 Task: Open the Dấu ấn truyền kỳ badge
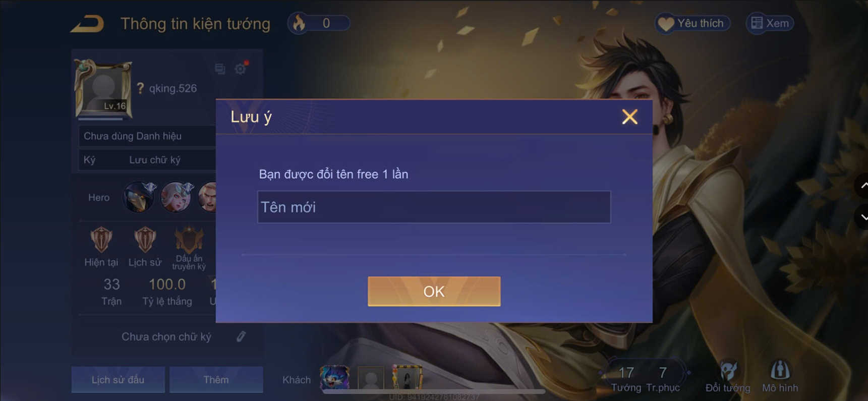pyautogui.click(x=189, y=239)
